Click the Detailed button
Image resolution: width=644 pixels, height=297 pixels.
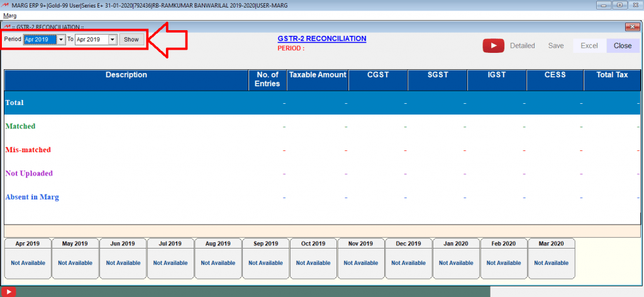pyautogui.click(x=522, y=45)
